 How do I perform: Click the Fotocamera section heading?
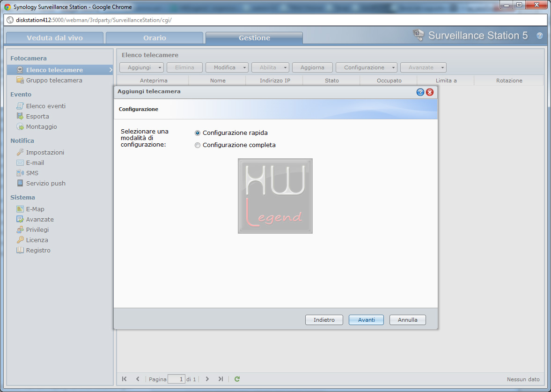coord(29,59)
